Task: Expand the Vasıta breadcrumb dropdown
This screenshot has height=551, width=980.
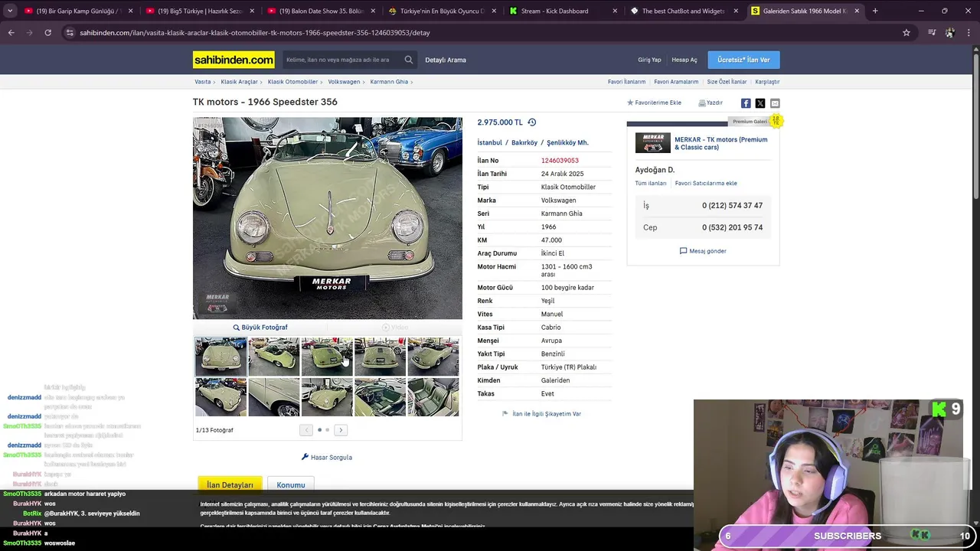Action: coord(204,82)
